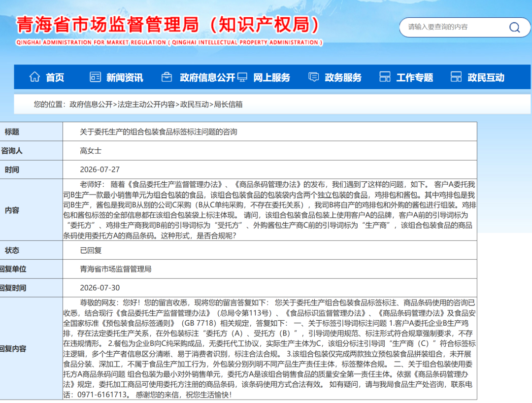The width and height of the screenshot is (532, 403).
Task: Click the 标题 row label
Action: [12, 132]
